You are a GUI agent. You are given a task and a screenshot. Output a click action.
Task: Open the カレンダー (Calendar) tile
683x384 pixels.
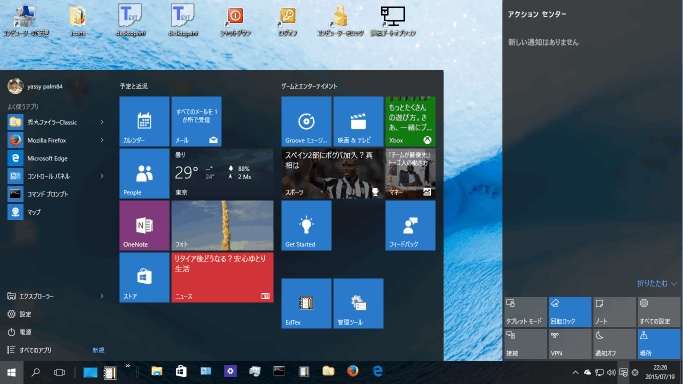point(144,121)
